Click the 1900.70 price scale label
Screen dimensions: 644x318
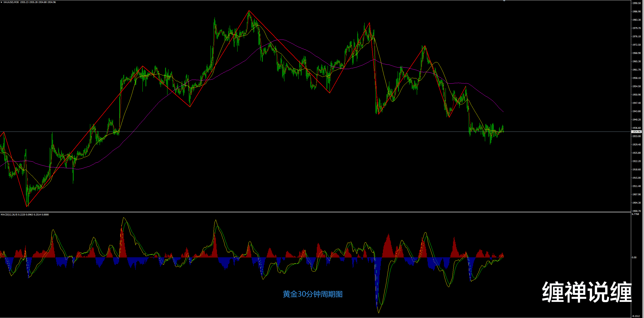(x=636, y=211)
